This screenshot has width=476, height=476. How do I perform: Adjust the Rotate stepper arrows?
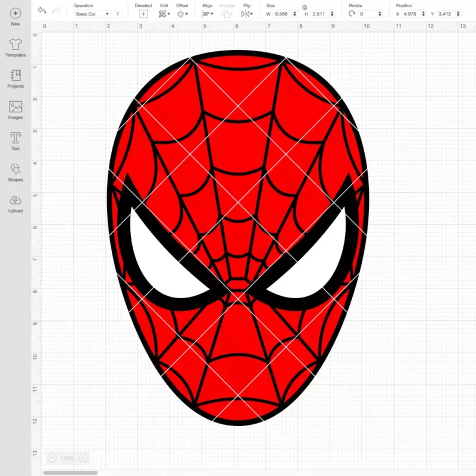[x=380, y=14]
